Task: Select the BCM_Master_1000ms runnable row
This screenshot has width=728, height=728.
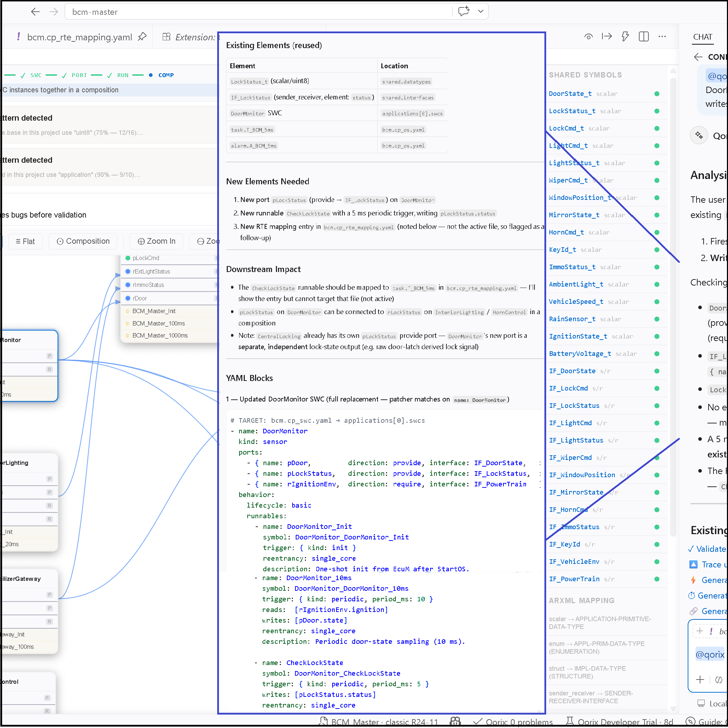Action: point(169,335)
